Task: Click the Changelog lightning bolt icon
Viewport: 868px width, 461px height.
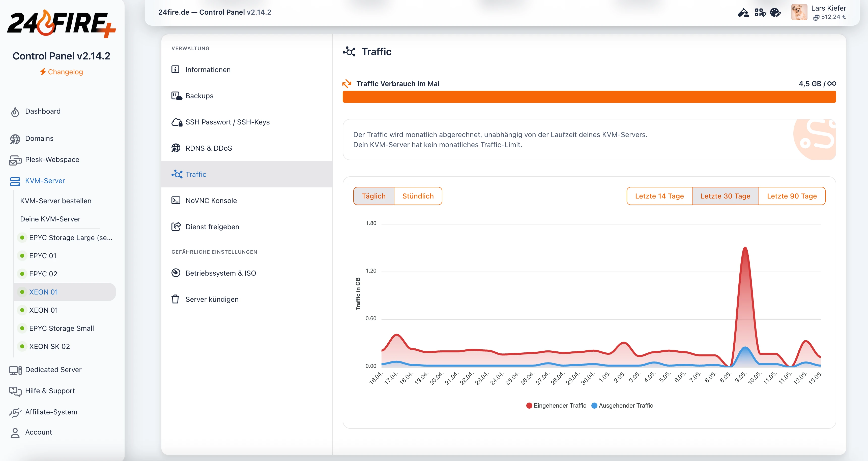Action: pyautogui.click(x=43, y=72)
